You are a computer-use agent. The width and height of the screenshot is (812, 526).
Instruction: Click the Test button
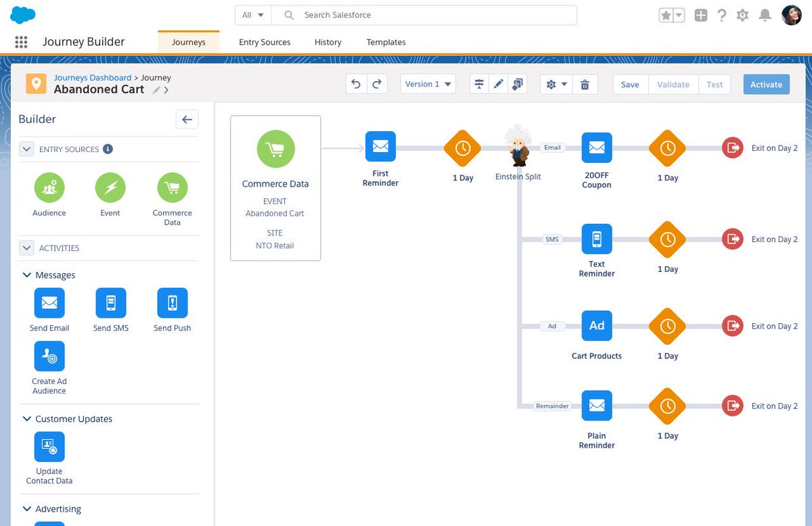715,85
